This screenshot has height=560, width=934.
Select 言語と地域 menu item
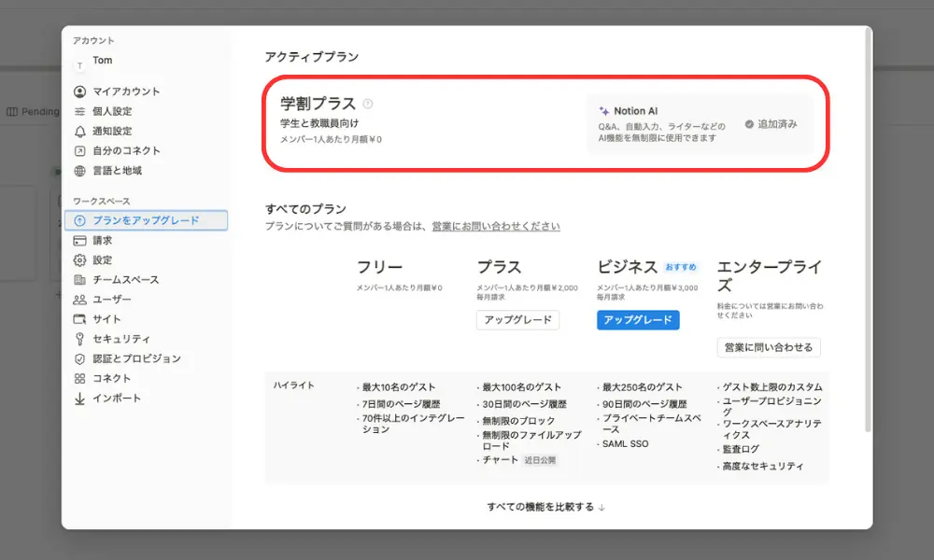[146, 171]
